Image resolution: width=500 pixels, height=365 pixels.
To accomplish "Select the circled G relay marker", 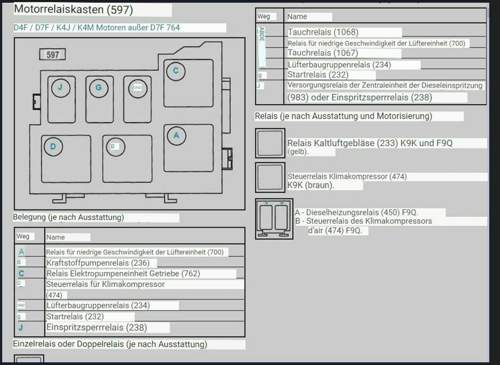I will pos(99,88).
